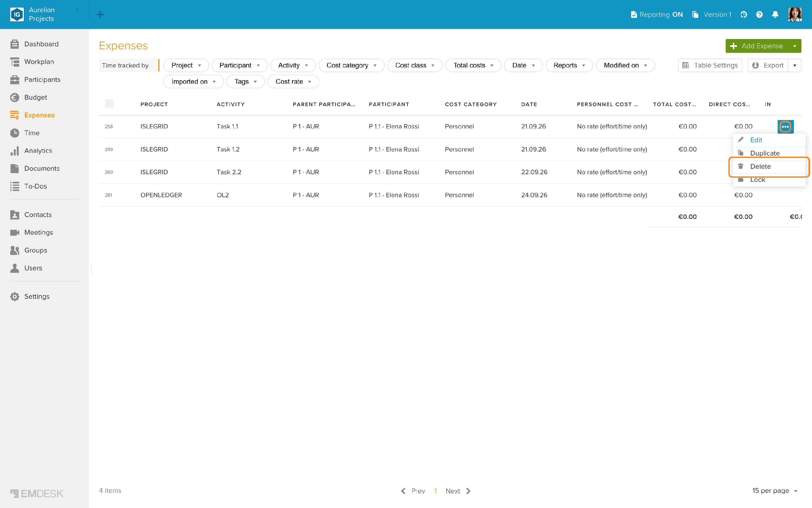This screenshot has width=812, height=508.
Task: Open the Date filter dropdown
Action: [523, 65]
